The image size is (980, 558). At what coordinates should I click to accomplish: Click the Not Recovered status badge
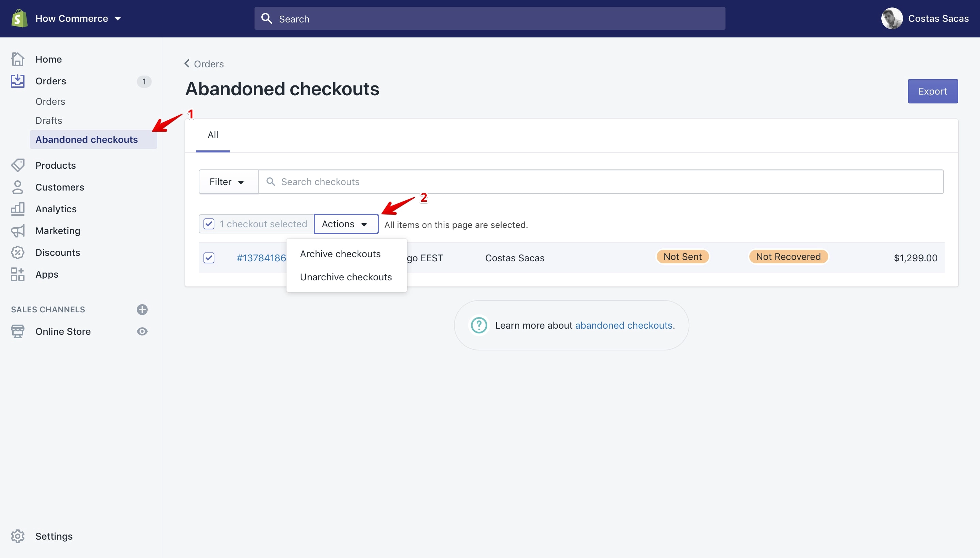(x=788, y=257)
